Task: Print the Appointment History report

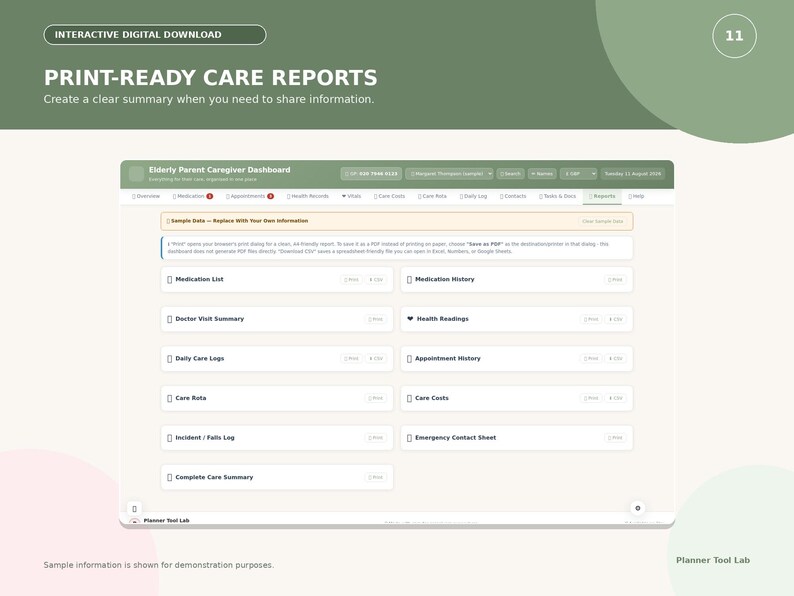Action: (591, 359)
